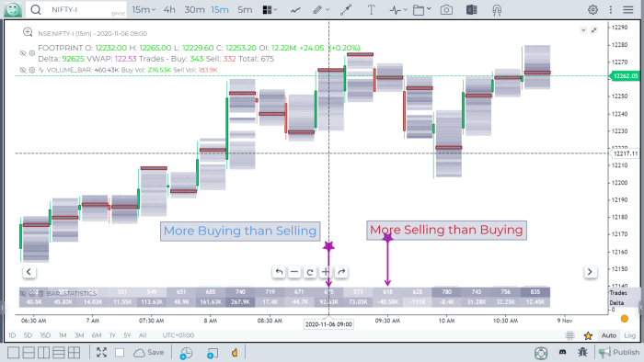Switch to the 4h timeframe
Screen dimensions: 644x362
click(x=169, y=9)
